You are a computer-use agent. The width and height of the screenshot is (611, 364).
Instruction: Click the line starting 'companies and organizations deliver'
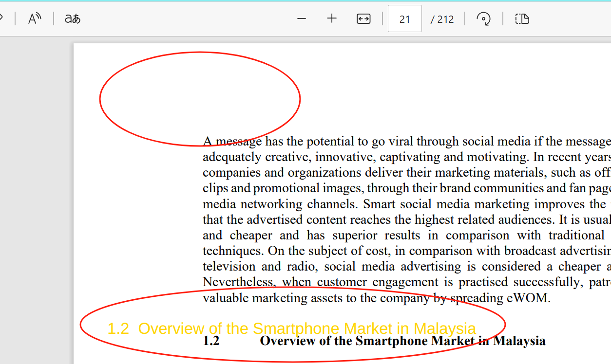tap(407, 173)
